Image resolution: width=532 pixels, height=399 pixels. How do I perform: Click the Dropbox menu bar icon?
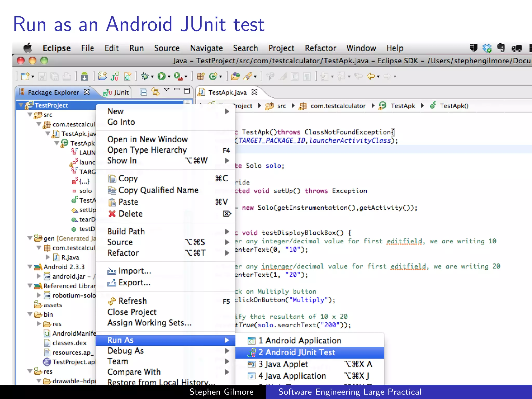tap(487, 48)
